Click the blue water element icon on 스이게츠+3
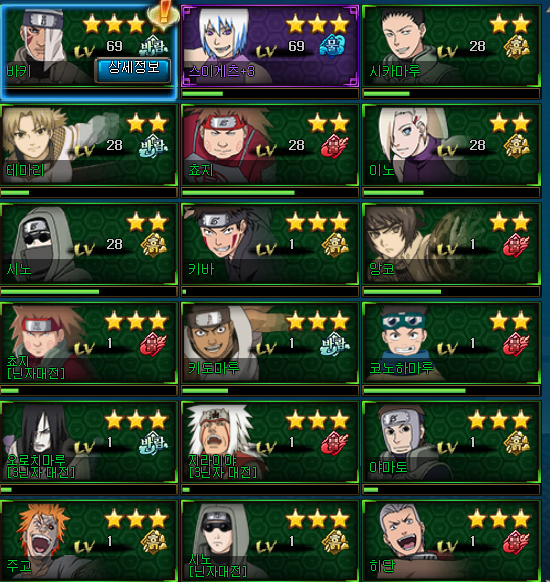The width and height of the screenshot is (550, 582). [332, 46]
